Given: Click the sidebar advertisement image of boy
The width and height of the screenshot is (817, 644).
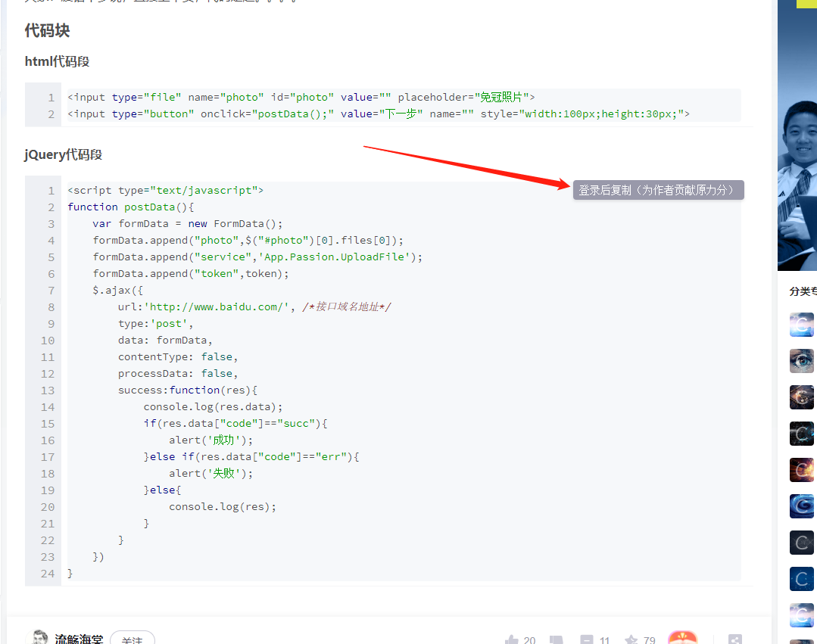Looking at the screenshot, I should pos(797,151).
